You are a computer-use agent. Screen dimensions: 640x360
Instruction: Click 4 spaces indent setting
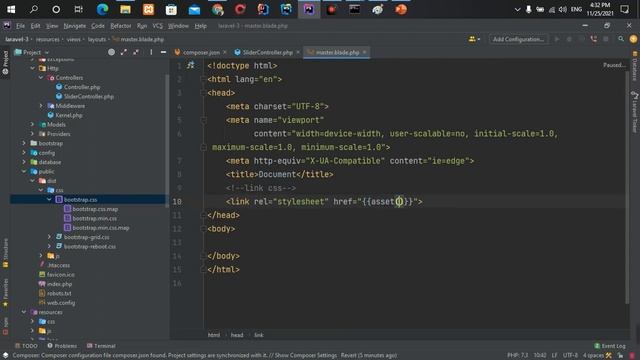pyautogui.click(x=593, y=355)
